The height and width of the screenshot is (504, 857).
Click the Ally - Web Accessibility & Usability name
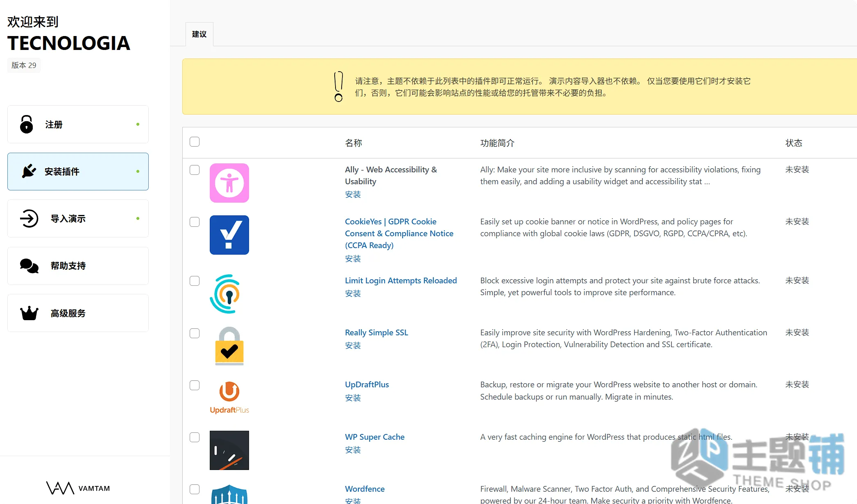(391, 175)
